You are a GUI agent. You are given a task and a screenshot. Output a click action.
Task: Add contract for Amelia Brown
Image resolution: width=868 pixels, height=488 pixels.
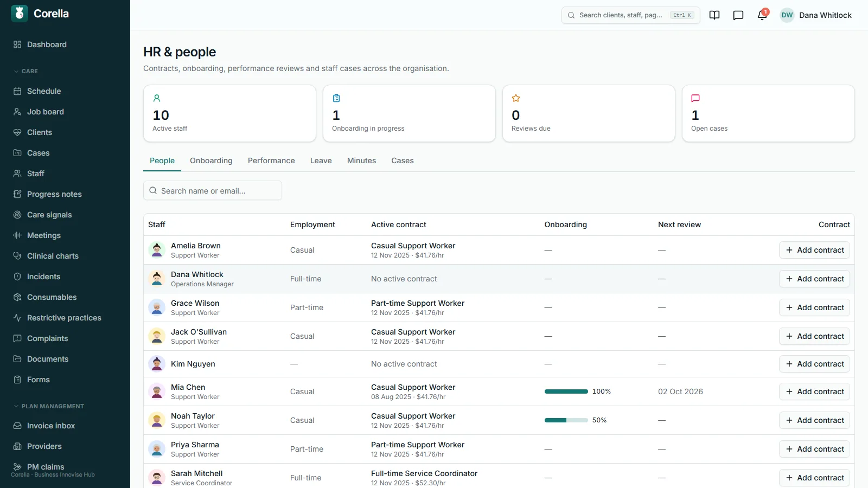point(814,250)
